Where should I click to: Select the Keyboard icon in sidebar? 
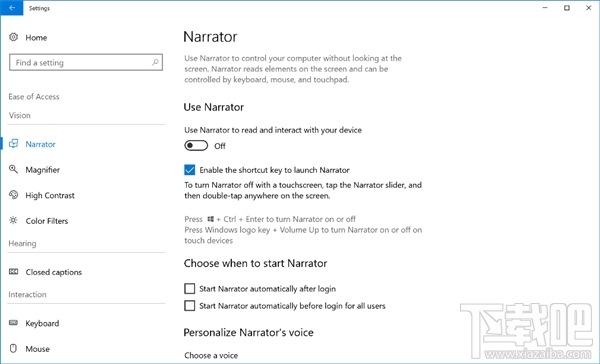point(13,323)
